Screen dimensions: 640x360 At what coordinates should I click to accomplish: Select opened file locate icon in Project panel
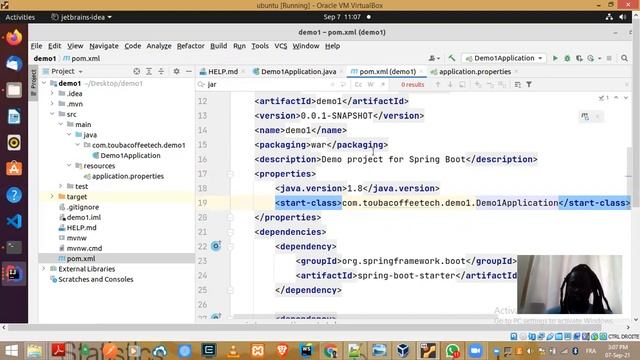click(137, 71)
